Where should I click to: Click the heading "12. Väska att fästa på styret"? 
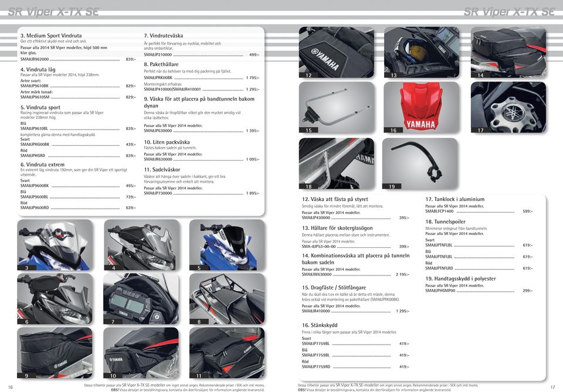click(x=335, y=199)
